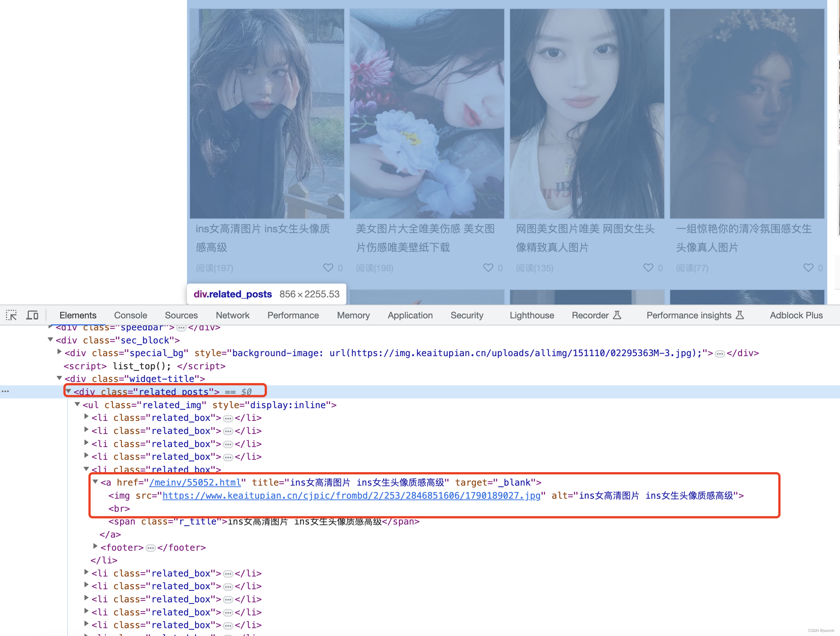Open the Lighthouse tab
The height and width of the screenshot is (636, 840).
pyautogui.click(x=531, y=315)
